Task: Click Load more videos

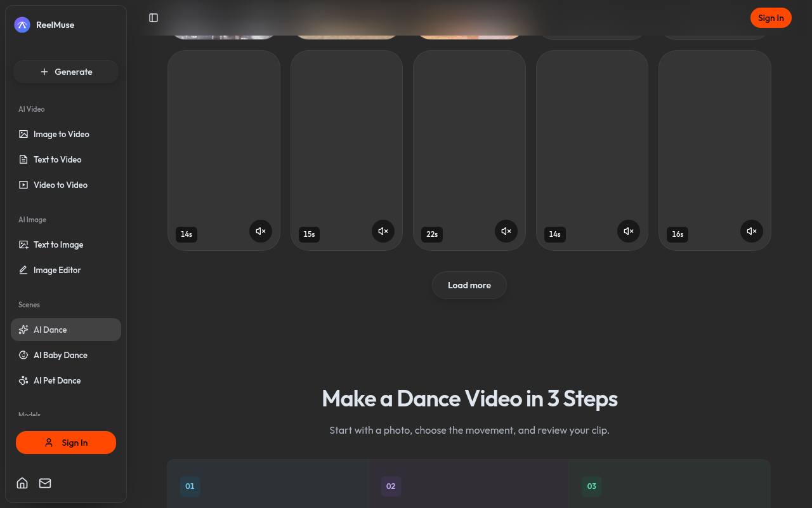Action: pos(469,285)
